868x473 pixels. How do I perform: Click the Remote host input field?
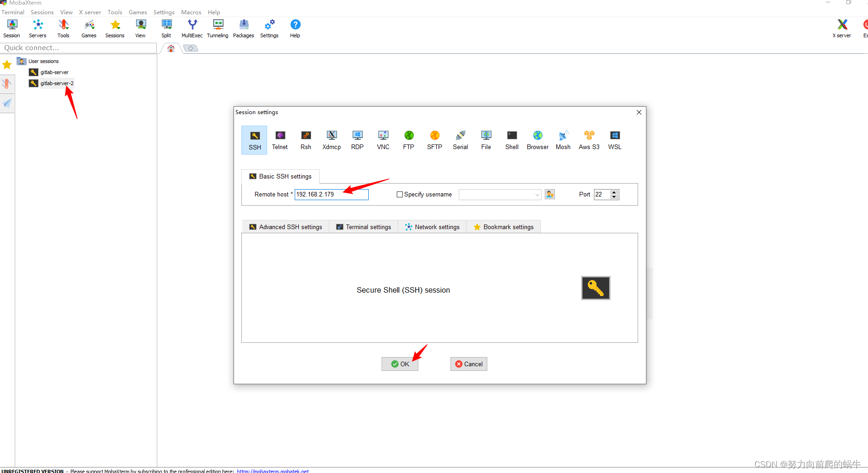point(331,195)
